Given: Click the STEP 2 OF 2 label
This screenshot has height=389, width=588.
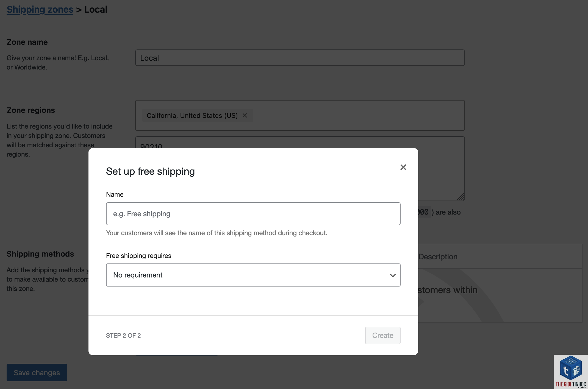Looking at the screenshot, I should tap(123, 335).
